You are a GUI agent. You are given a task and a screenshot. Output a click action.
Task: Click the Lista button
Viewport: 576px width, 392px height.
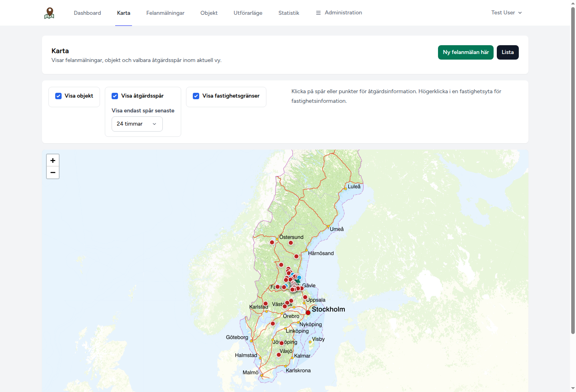click(x=508, y=52)
